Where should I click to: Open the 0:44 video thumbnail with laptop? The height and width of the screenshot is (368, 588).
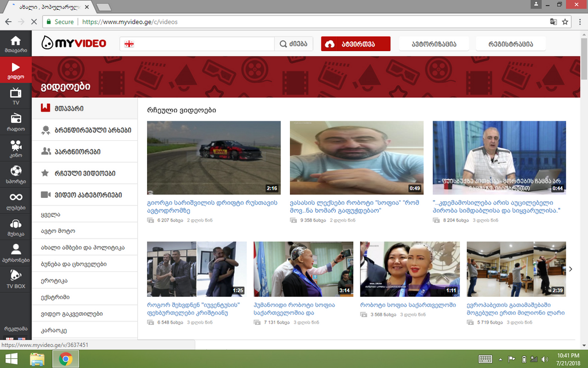(x=499, y=158)
